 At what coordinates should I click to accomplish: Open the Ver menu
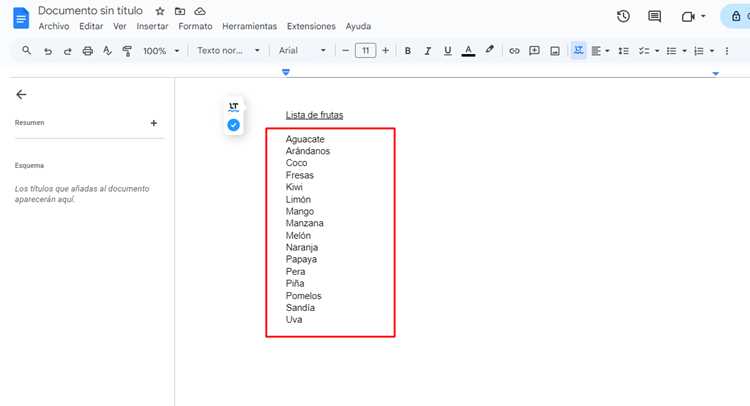[120, 26]
